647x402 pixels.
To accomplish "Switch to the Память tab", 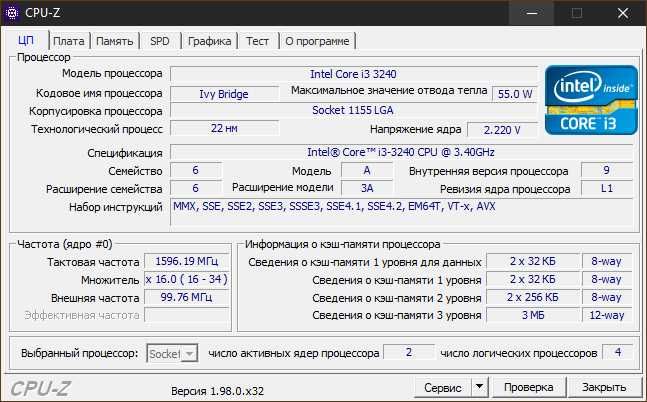I will 114,41.
